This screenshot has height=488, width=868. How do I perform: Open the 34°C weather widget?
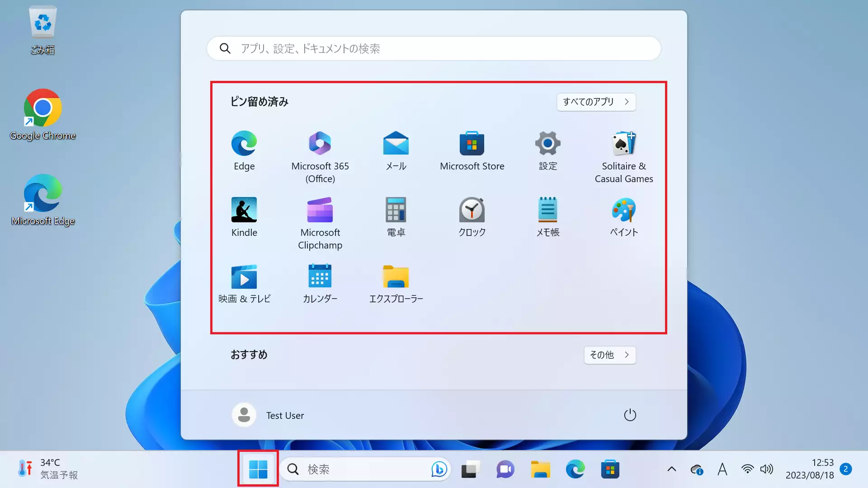(x=47, y=469)
